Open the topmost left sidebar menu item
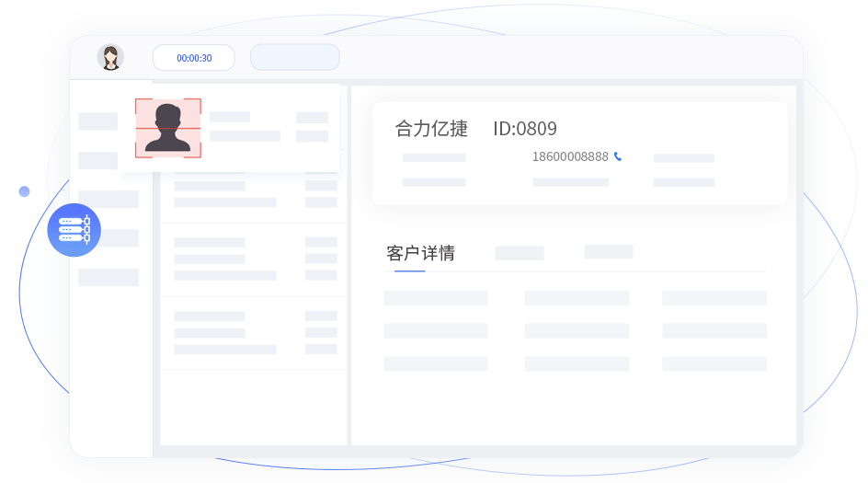The height and width of the screenshot is (483, 868). pyautogui.click(x=98, y=121)
